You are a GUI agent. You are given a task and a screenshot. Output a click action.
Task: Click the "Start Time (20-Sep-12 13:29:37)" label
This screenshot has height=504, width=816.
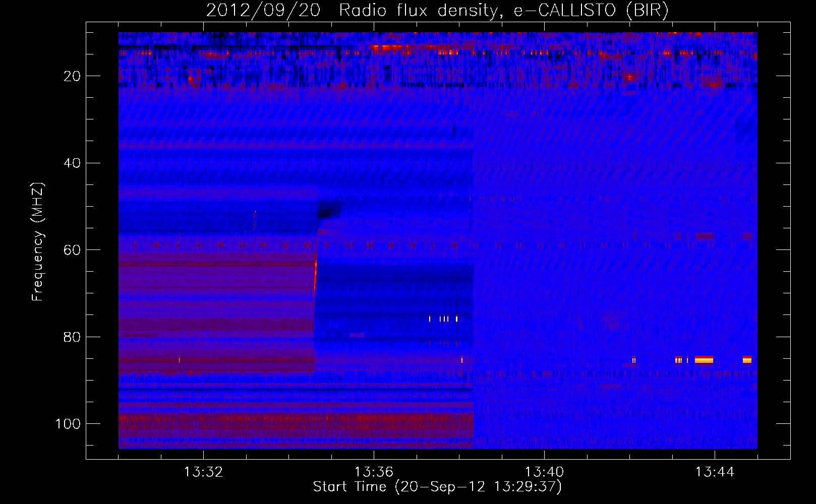coord(437,487)
